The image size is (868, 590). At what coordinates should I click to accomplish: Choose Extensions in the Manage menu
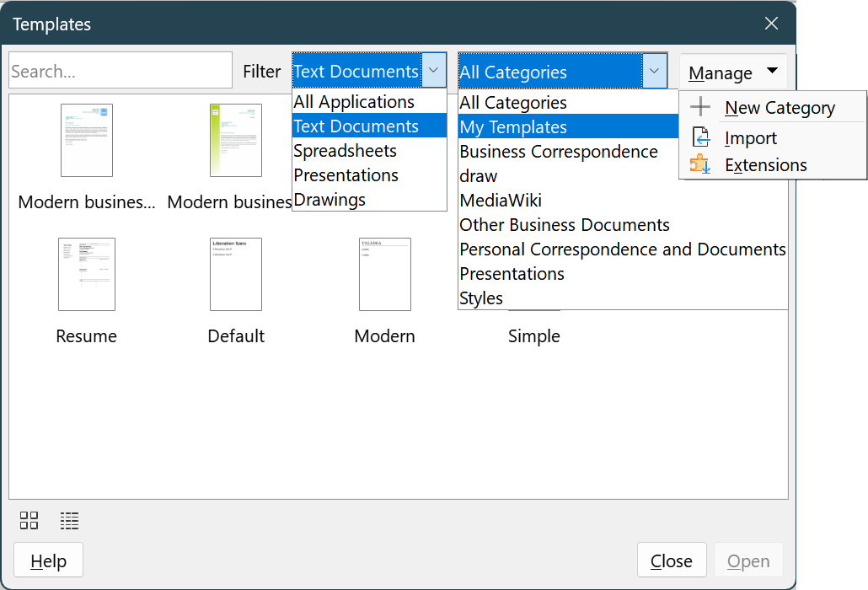[765, 165]
